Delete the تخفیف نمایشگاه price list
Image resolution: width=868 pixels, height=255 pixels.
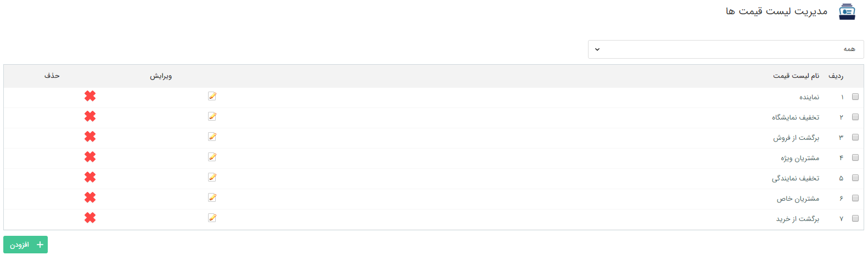(90, 116)
